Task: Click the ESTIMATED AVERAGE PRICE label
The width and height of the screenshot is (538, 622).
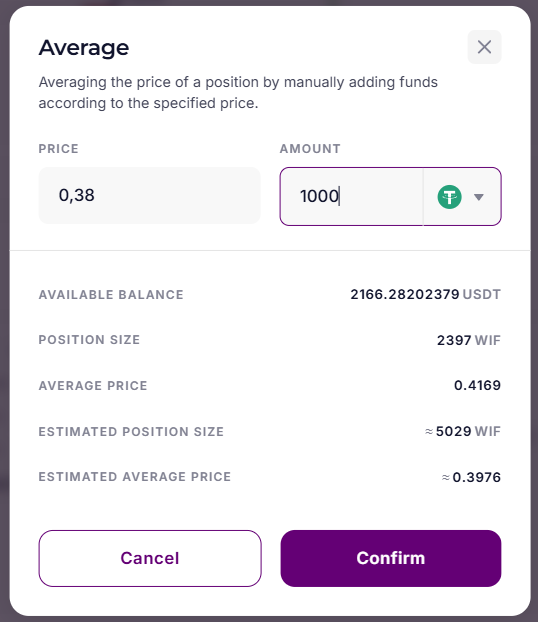Action: (x=134, y=476)
